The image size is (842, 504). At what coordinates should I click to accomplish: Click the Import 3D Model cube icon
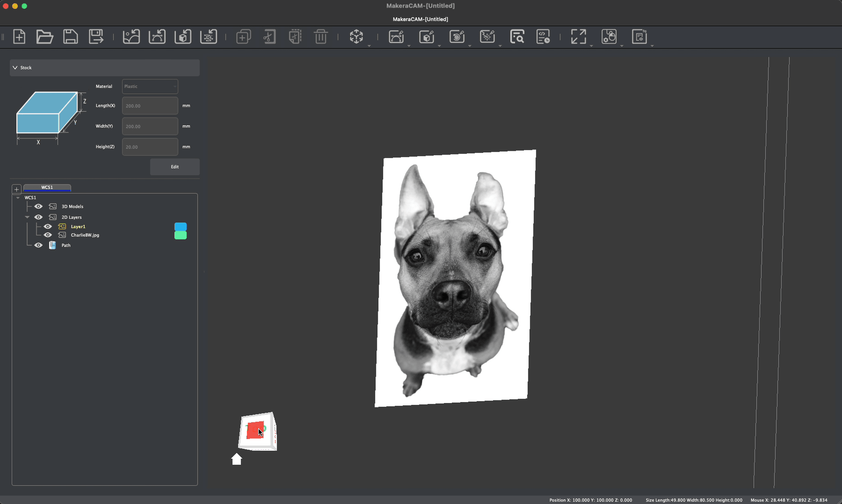point(183,36)
